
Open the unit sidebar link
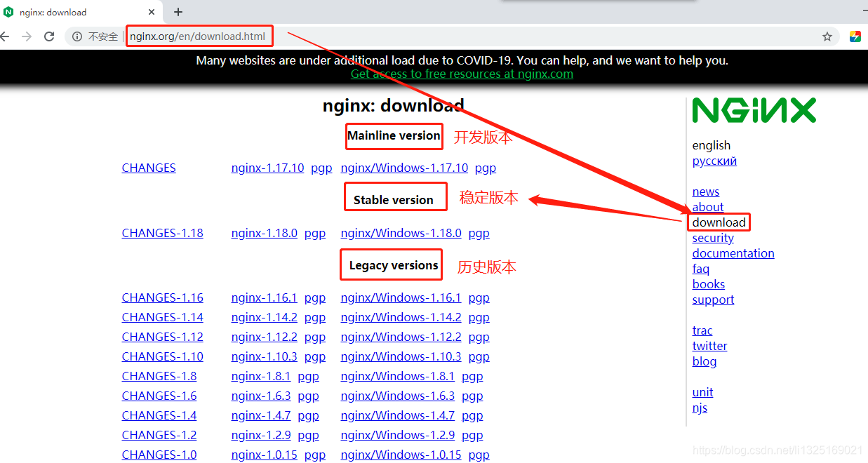702,392
